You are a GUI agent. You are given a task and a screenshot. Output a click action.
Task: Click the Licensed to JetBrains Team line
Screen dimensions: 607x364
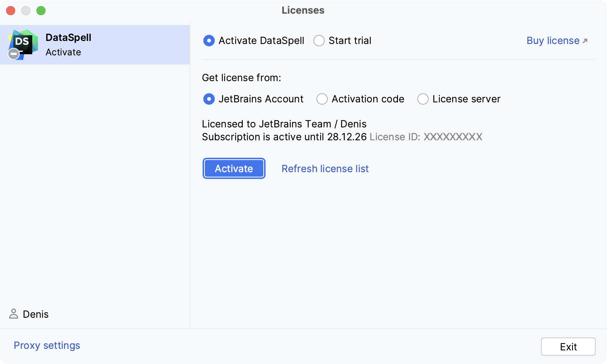[x=284, y=124]
